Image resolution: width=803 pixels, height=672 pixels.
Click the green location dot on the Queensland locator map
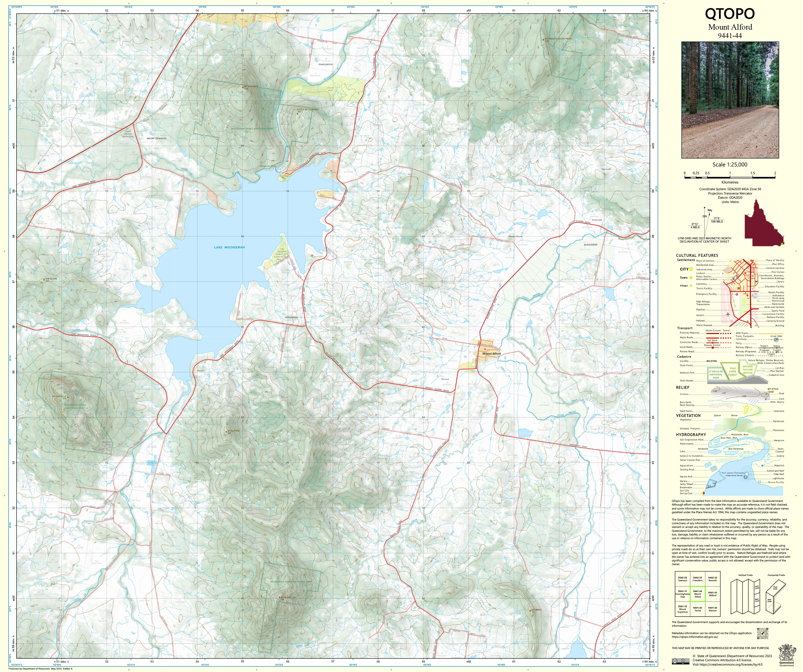(x=782, y=244)
